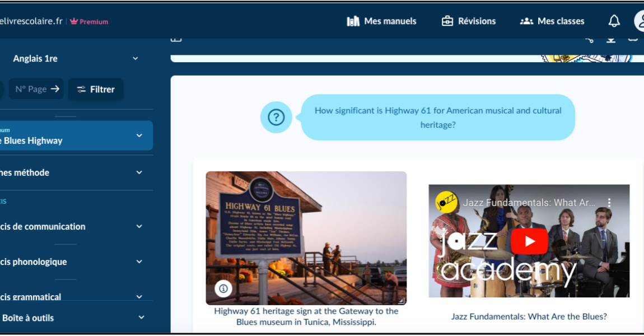Viewport: 644px width, 336px height.
Task: Open the Filtrer button
Action: pos(96,89)
